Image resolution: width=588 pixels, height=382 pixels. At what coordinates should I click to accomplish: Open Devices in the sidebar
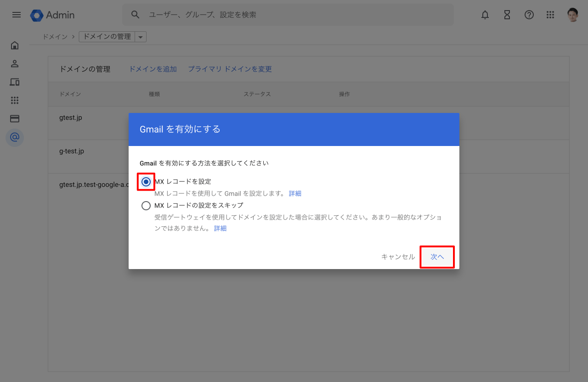(x=15, y=82)
